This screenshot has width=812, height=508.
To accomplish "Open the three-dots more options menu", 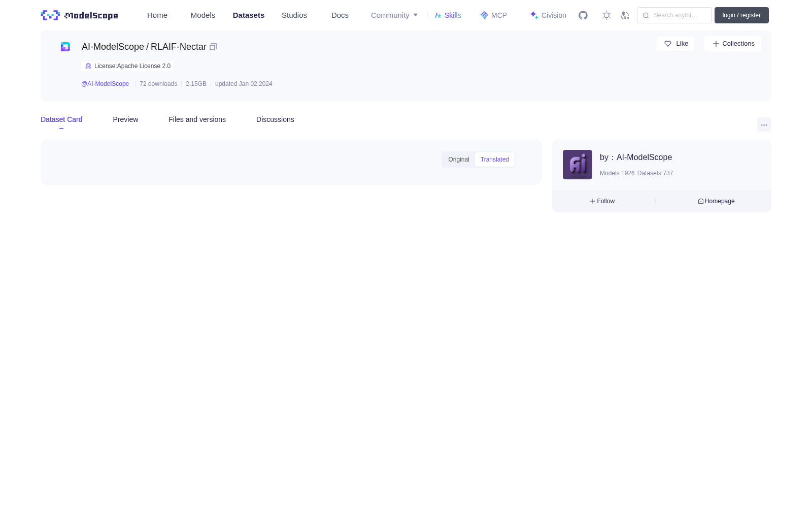I will 764,124.
